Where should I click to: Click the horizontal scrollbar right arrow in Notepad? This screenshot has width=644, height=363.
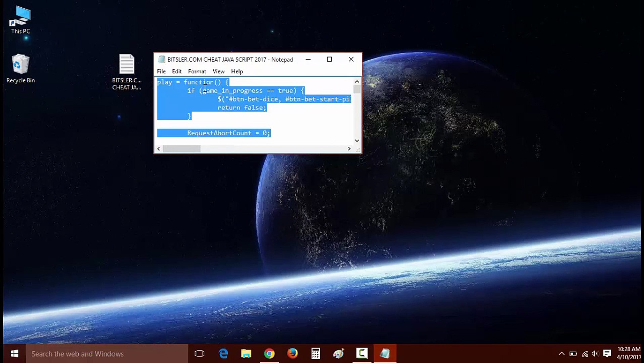click(x=349, y=149)
